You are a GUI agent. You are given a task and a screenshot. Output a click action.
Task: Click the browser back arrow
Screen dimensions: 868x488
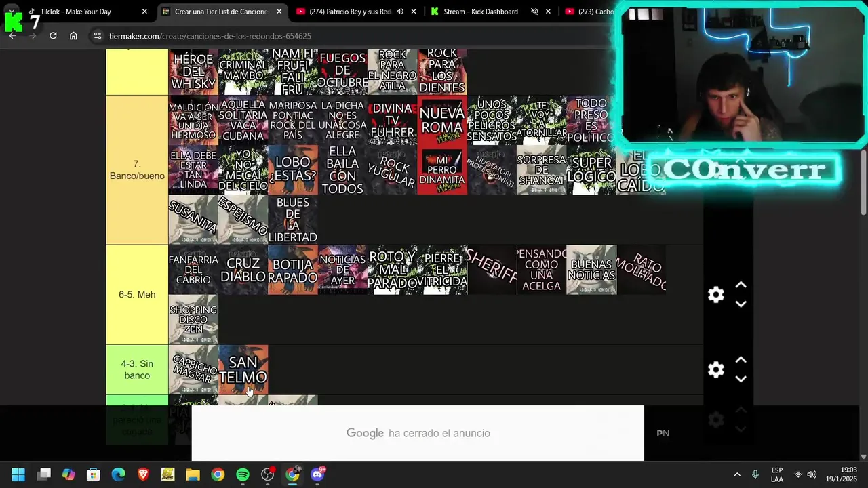coord(12,35)
